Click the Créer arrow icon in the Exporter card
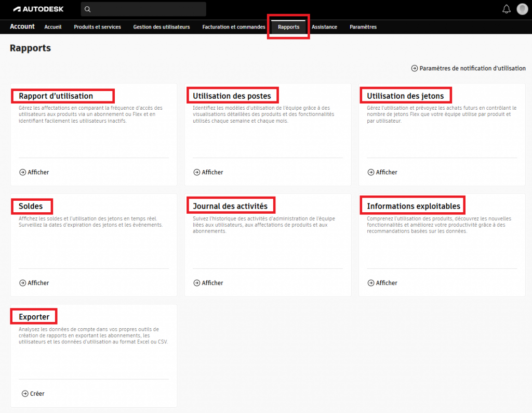532x413 pixels. tap(25, 394)
